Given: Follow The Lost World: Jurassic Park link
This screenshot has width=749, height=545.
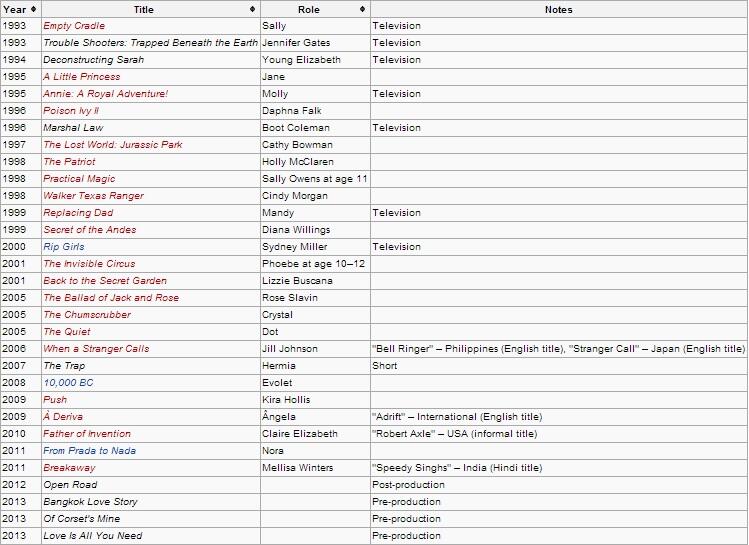Looking at the screenshot, I should point(112,145).
